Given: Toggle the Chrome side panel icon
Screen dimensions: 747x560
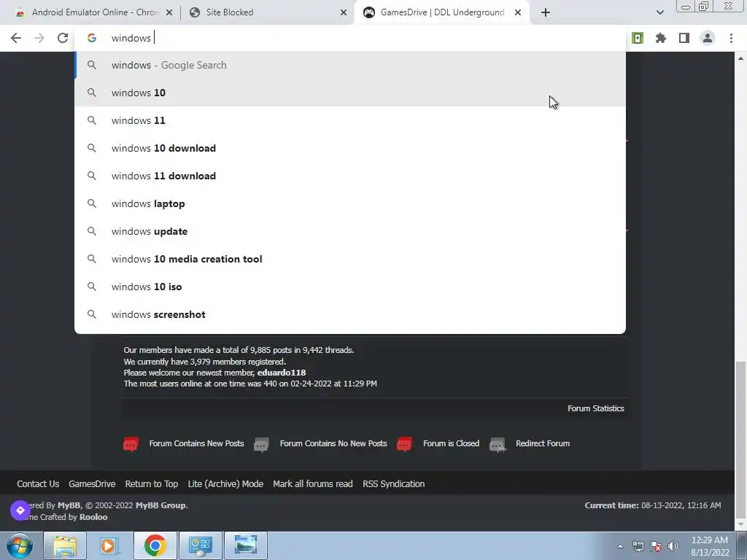Looking at the screenshot, I should (x=684, y=38).
